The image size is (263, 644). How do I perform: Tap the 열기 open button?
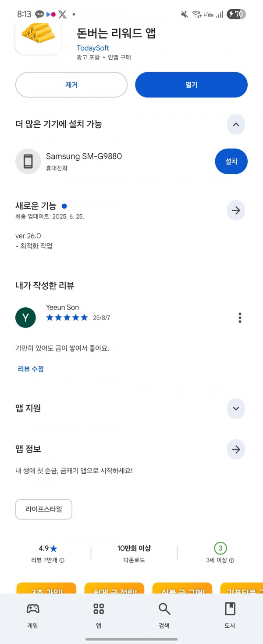(x=192, y=85)
